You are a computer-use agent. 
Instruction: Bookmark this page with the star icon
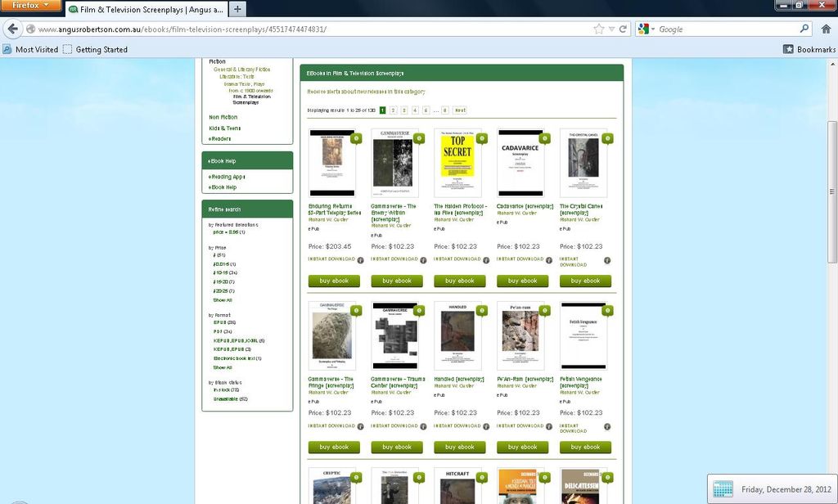click(x=599, y=29)
